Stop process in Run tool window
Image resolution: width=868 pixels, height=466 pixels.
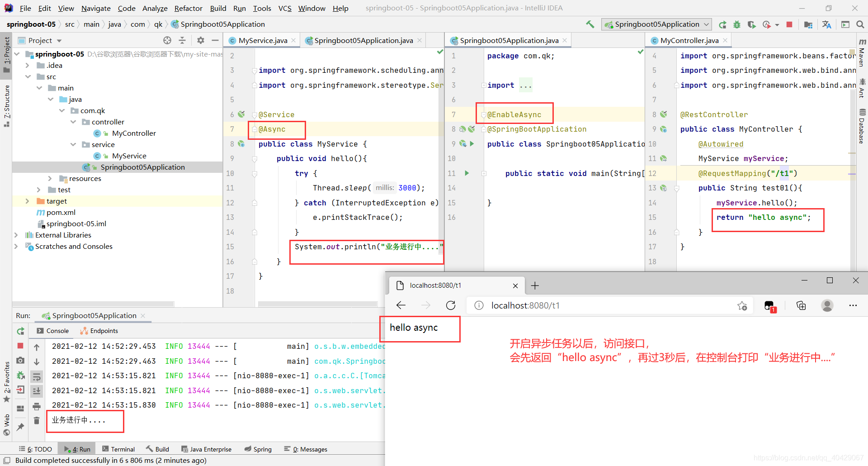click(20, 346)
